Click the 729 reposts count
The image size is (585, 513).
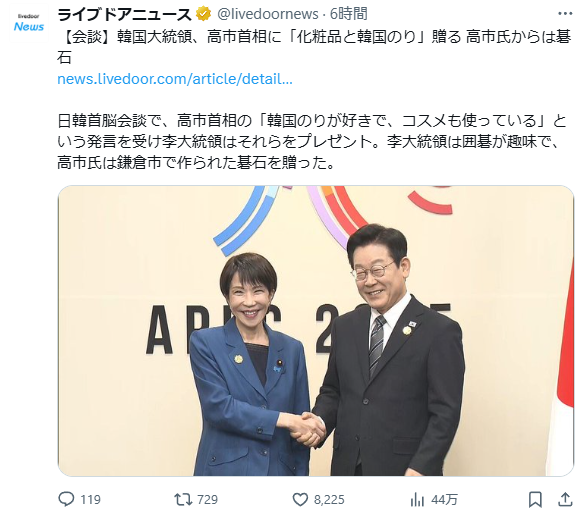(207, 500)
